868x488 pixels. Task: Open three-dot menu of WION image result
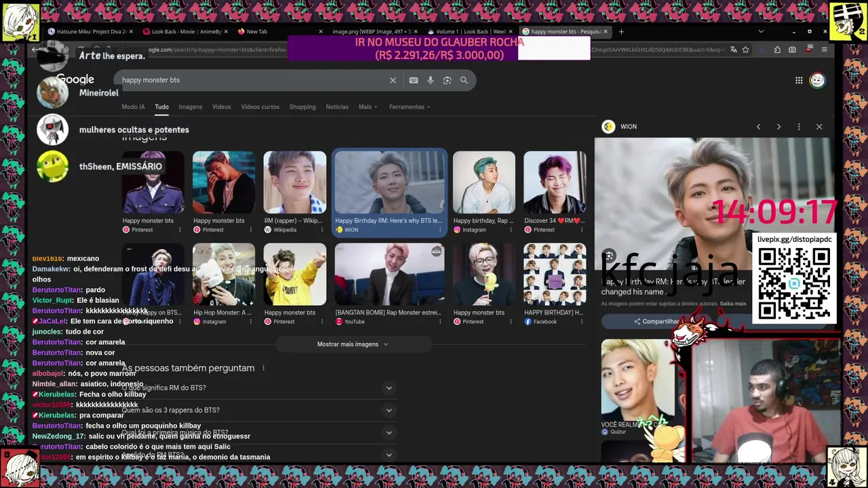(x=441, y=230)
